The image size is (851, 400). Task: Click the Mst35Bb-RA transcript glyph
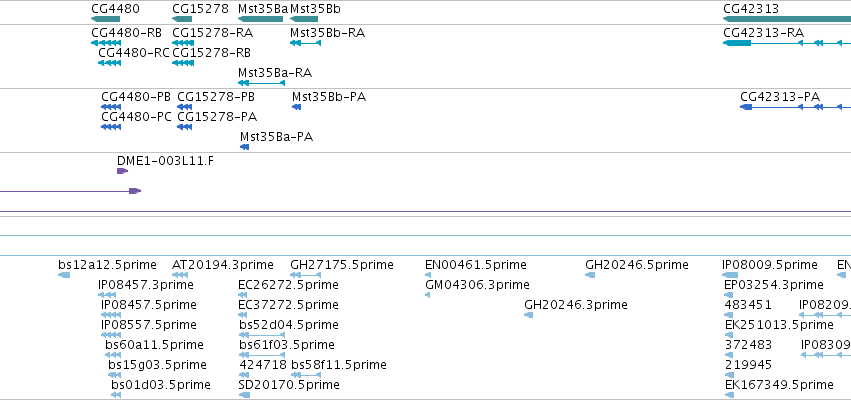tap(306, 43)
